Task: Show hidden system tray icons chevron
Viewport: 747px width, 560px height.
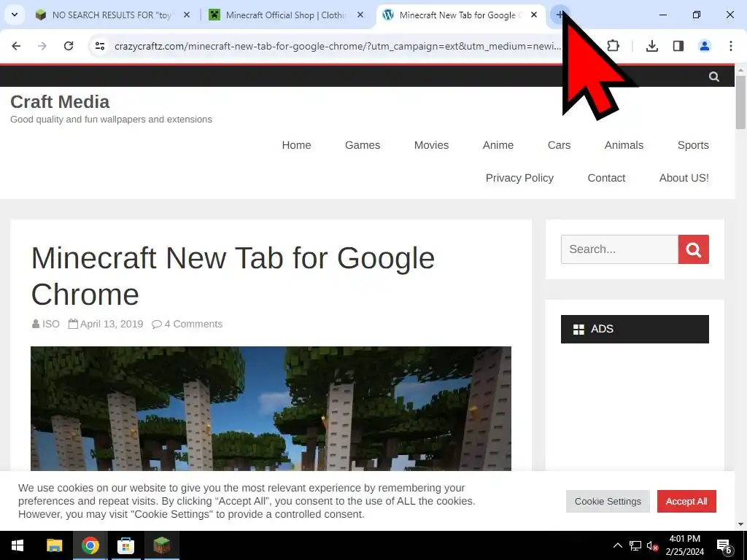Action: pyautogui.click(x=617, y=545)
